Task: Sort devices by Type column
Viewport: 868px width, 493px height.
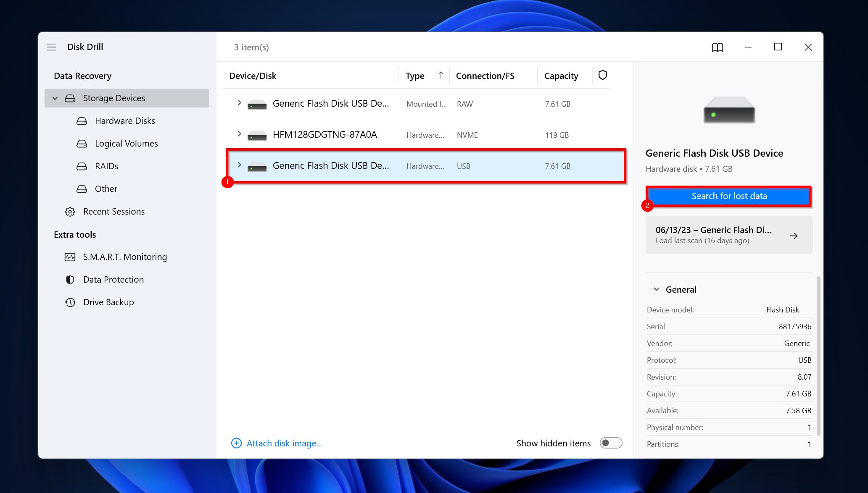Action: [x=415, y=76]
